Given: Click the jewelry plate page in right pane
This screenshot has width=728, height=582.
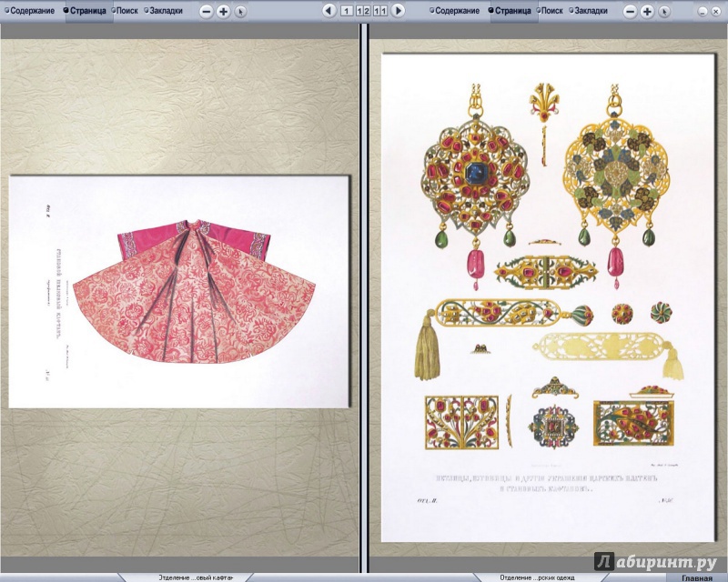Looking at the screenshot, I should coord(548,297).
